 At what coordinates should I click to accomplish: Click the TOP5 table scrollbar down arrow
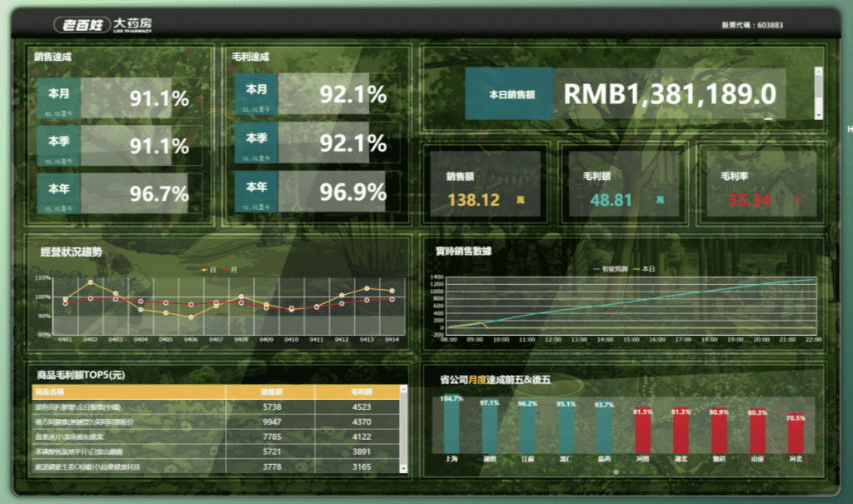[x=404, y=469]
